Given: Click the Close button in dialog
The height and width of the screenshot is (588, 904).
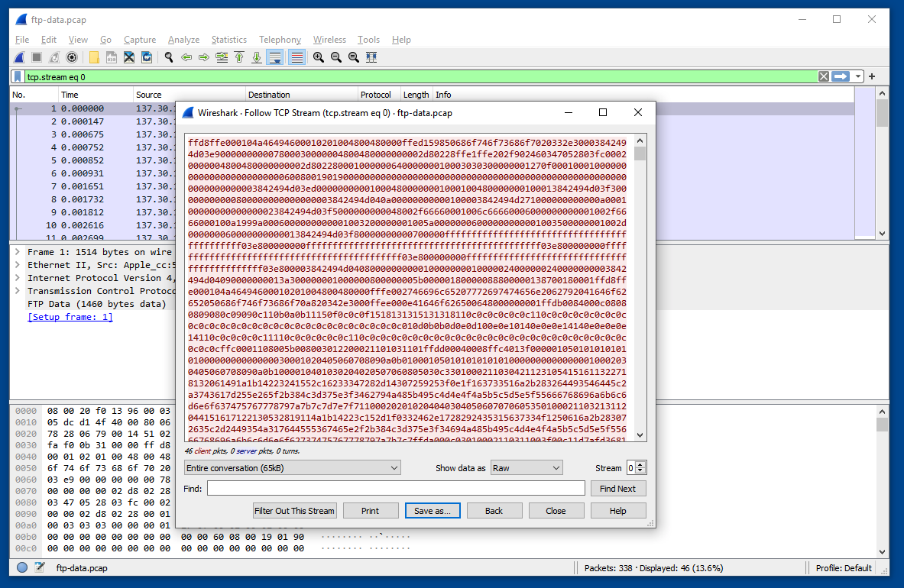Looking at the screenshot, I should pyautogui.click(x=556, y=511).
